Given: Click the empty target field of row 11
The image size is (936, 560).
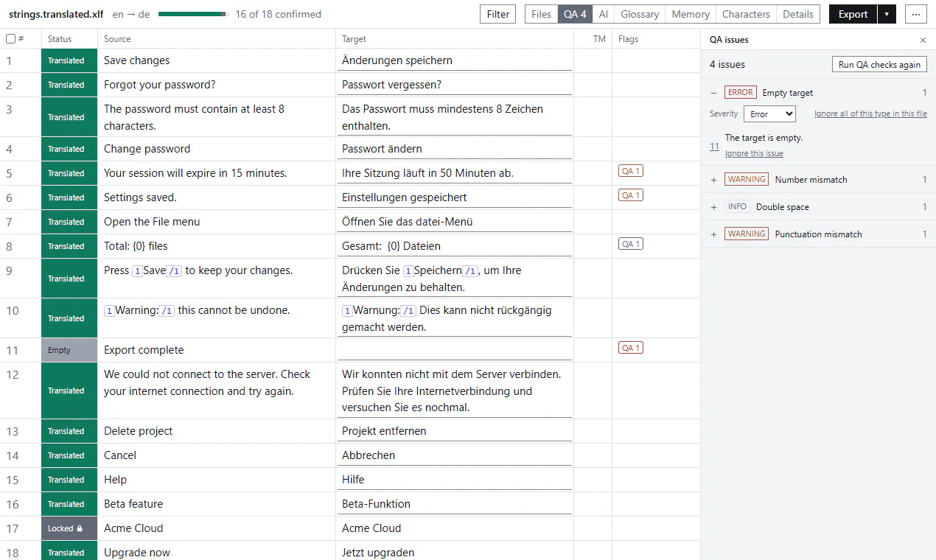Looking at the screenshot, I should [455, 349].
